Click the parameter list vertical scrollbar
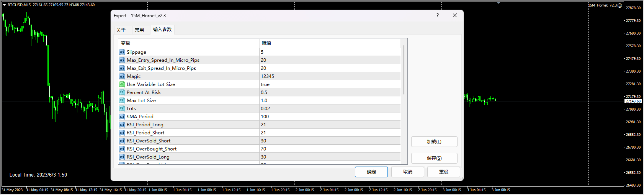 click(404, 101)
